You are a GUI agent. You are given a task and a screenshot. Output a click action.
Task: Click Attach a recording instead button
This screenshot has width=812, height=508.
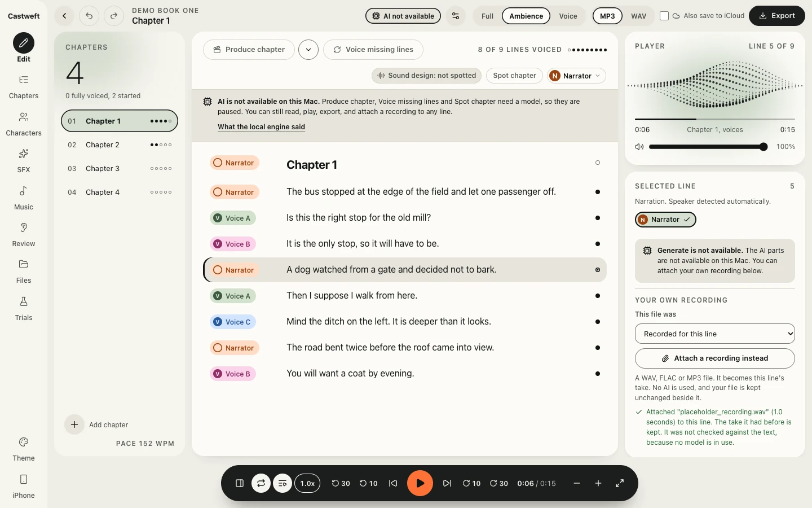pos(715,358)
